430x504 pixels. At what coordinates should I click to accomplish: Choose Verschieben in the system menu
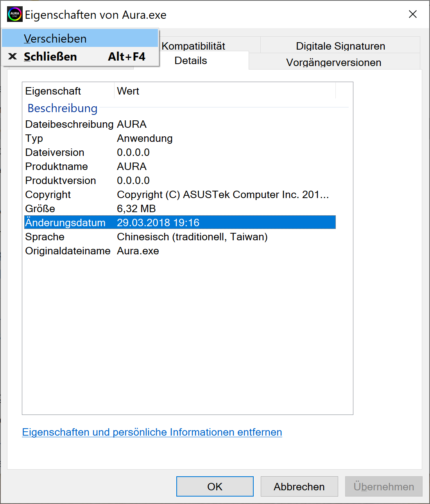pos(80,38)
